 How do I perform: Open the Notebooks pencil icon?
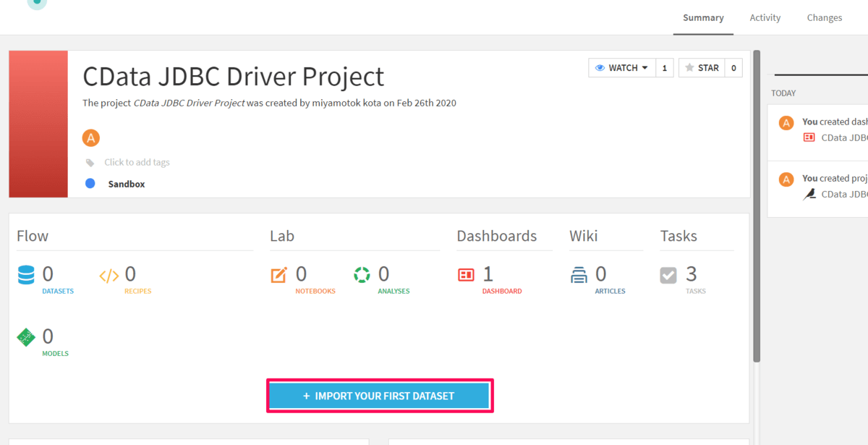[x=279, y=275]
